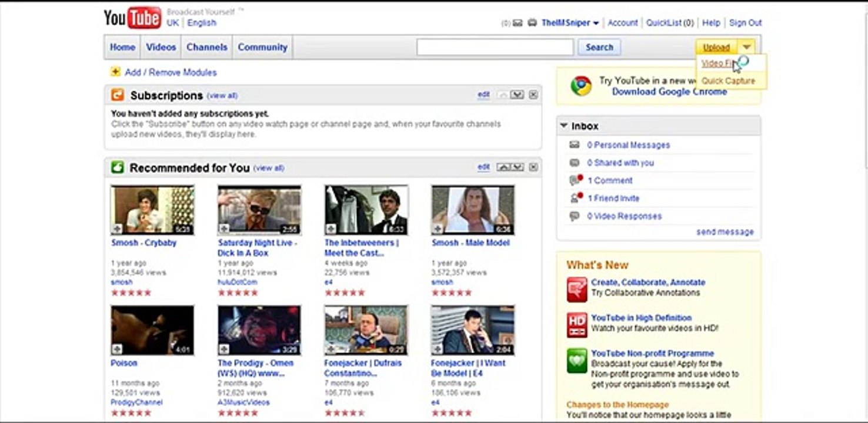Click inside the search text field
Screen dimensions: 868x423
click(495, 47)
